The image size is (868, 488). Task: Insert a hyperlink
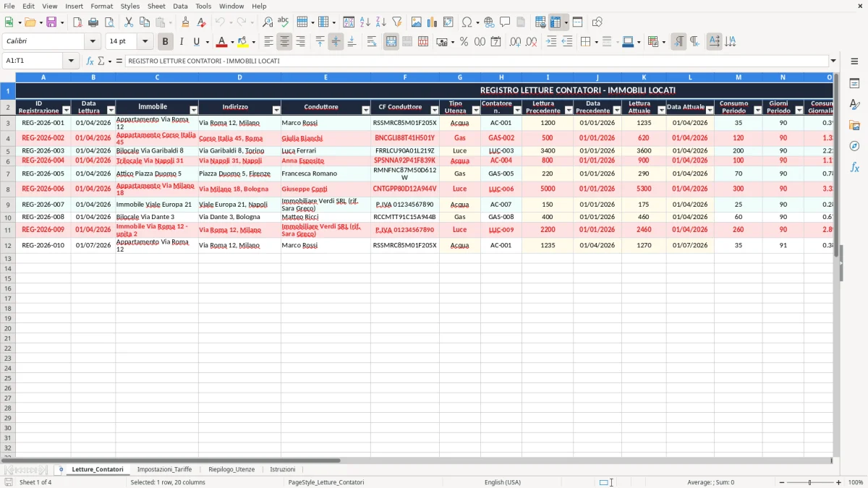point(490,22)
